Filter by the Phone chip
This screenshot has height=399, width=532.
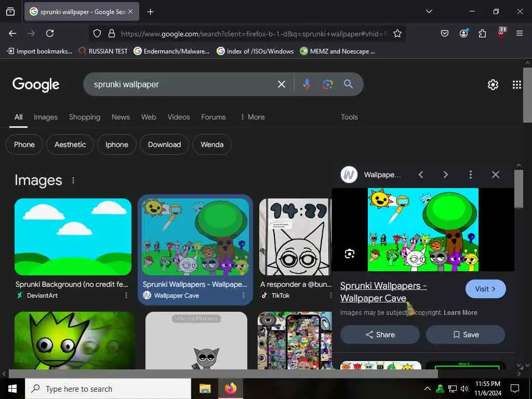[24, 144]
